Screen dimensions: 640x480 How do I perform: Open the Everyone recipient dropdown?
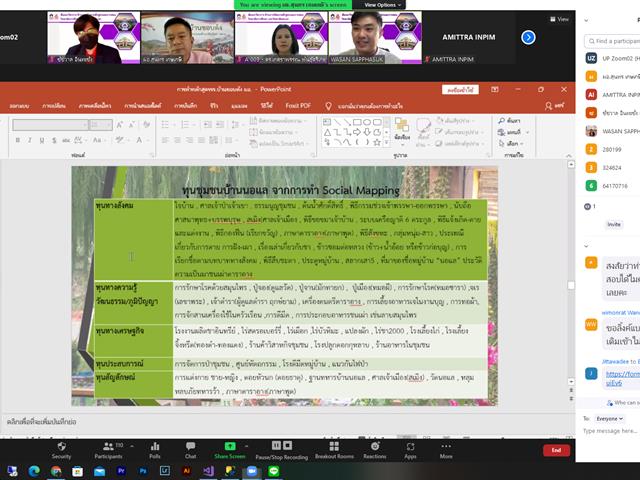610,419
